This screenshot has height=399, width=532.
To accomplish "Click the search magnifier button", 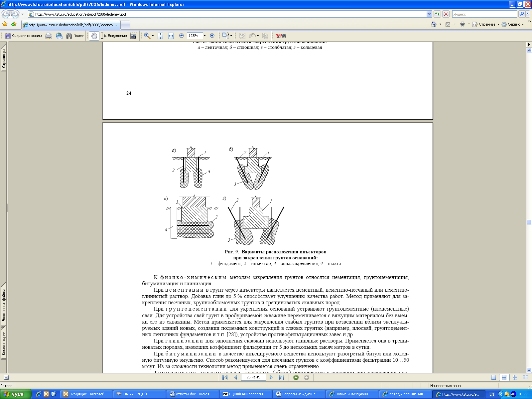I will click(522, 14).
